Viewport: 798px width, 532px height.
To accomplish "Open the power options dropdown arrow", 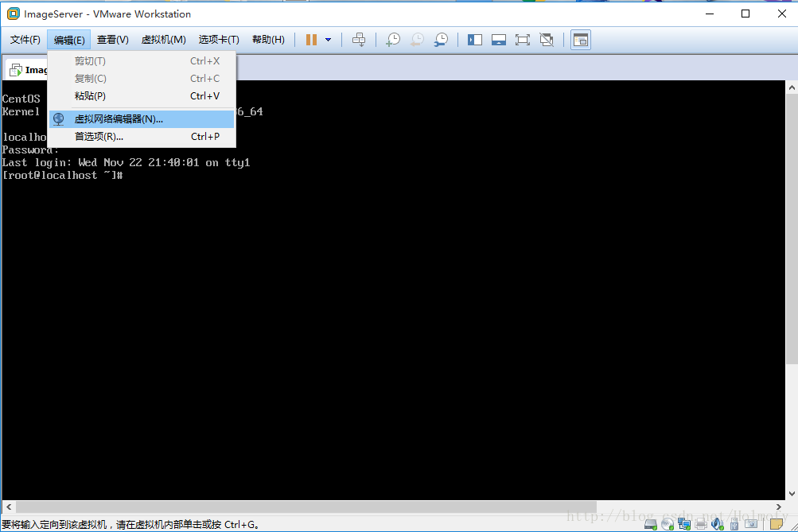I will [329, 40].
